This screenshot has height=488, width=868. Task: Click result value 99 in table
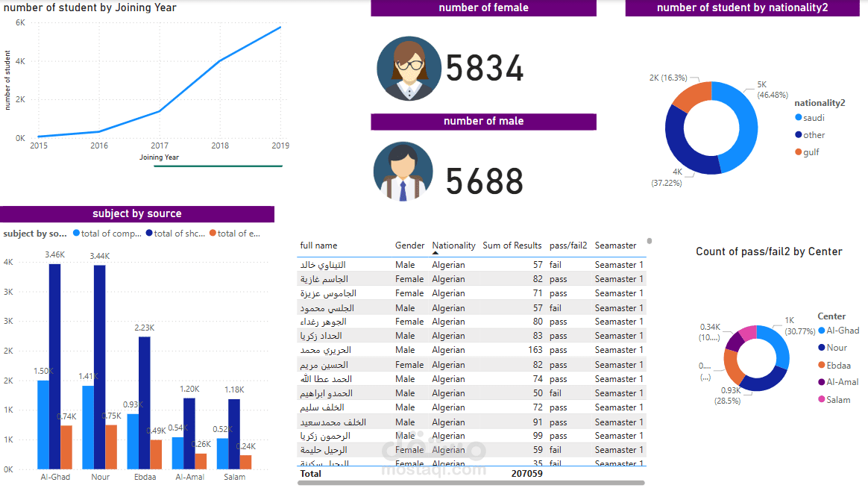[538, 436]
